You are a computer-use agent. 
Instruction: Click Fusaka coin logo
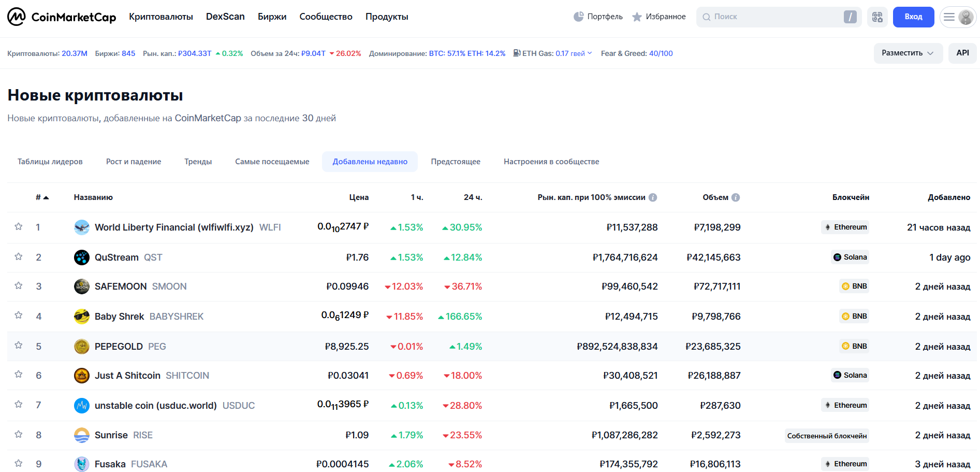coord(82,464)
